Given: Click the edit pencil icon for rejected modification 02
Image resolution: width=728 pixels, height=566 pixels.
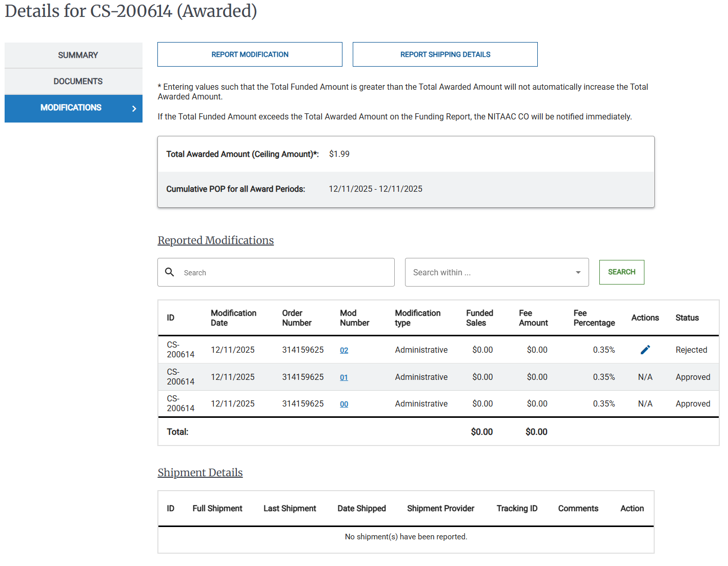Looking at the screenshot, I should [645, 350].
